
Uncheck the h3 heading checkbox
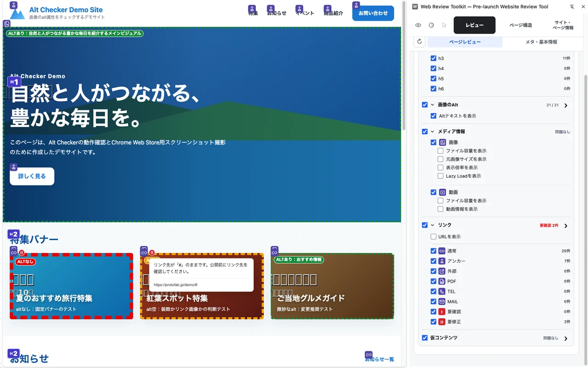[433, 58]
